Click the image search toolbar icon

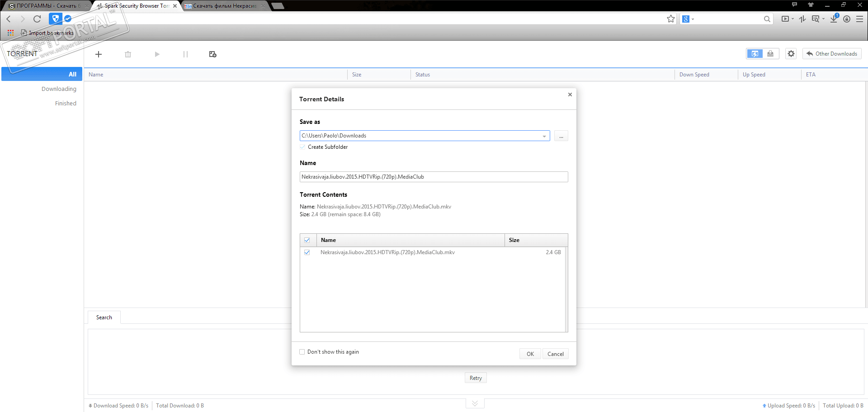click(x=816, y=19)
